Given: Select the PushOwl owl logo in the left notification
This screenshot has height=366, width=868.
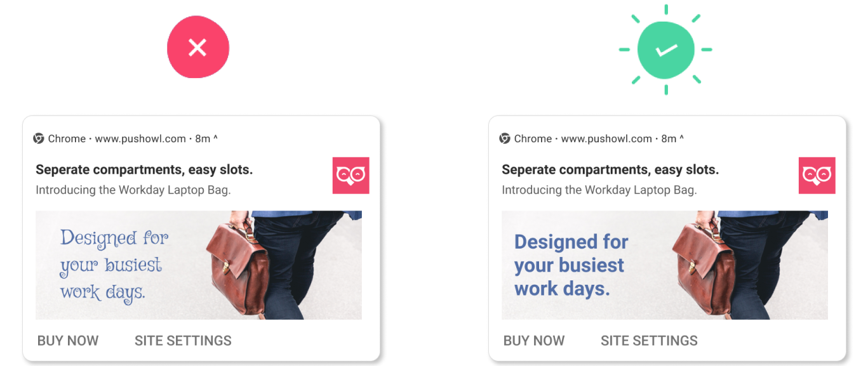Looking at the screenshot, I should click(x=351, y=176).
